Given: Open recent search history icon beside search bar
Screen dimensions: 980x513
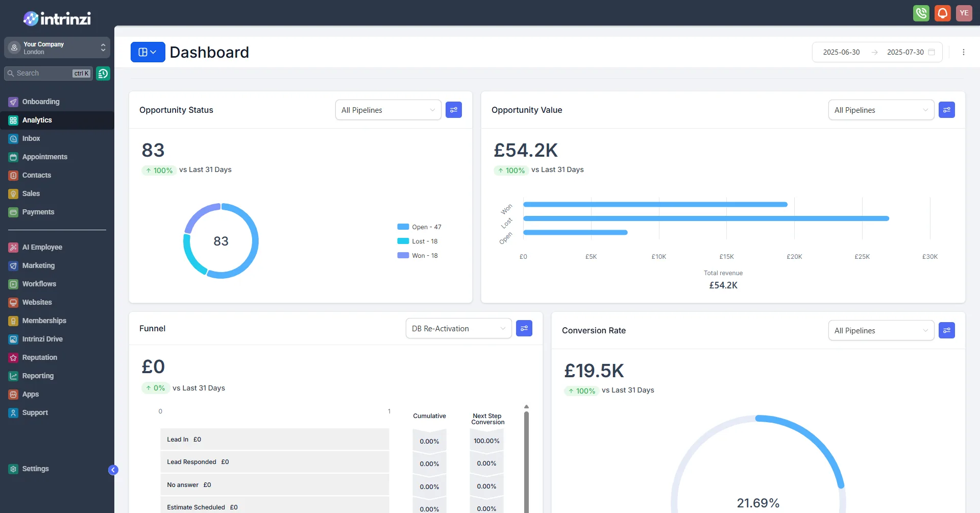Looking at the screenshot, I should 103,74.
